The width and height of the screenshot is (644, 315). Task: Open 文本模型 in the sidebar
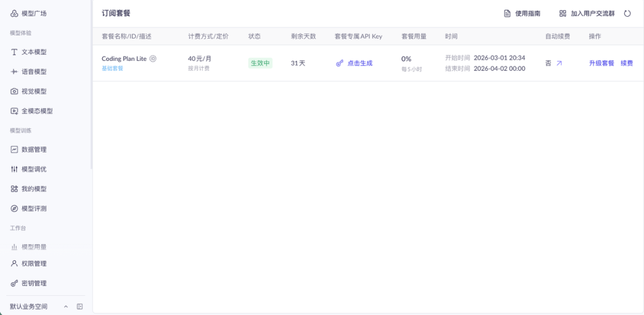pos(33,52)
